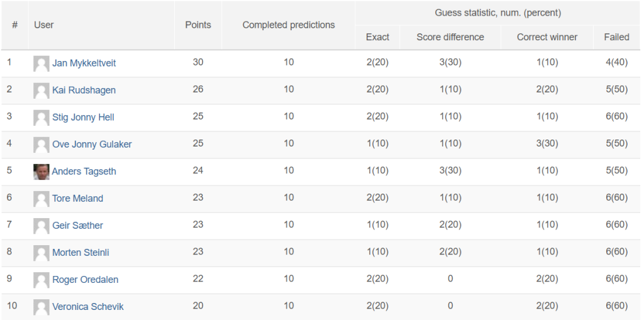Open Jan Mykkeltveit's profile link
Screen dimensions: 644x320
pyautogui.click(x=84, y=63)
